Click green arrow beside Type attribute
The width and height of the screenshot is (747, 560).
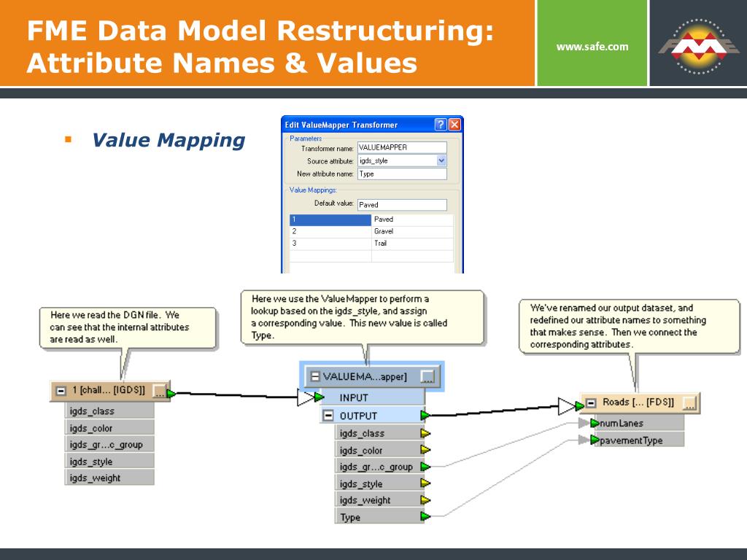[425, 516]
